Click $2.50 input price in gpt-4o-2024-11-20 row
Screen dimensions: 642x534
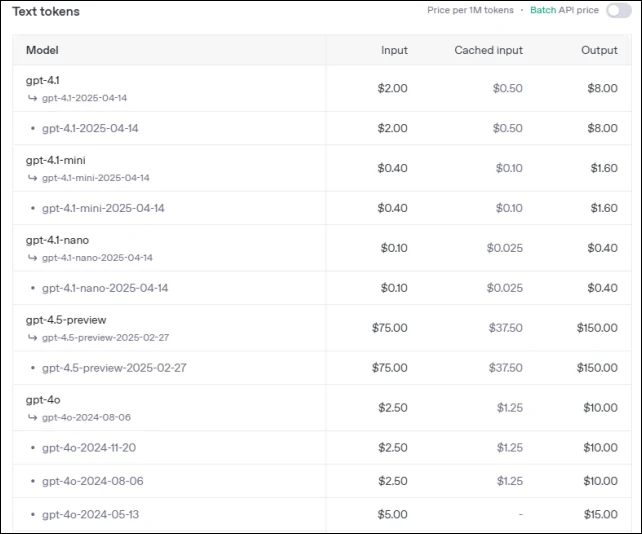[393, 448]
